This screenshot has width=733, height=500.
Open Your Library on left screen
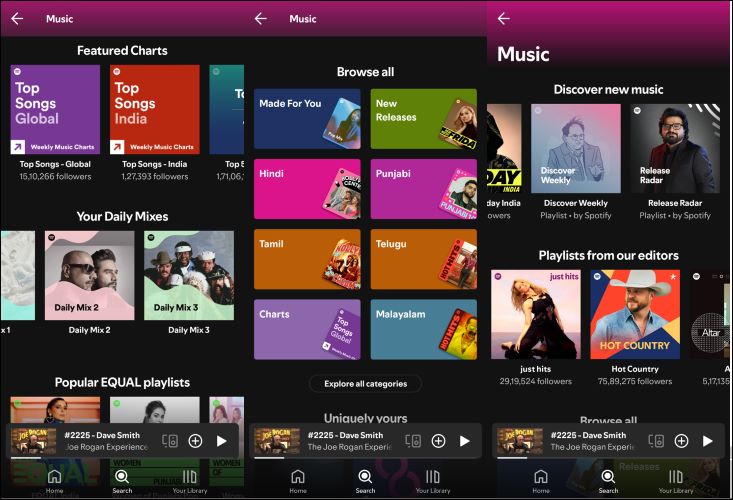[190, 481]
